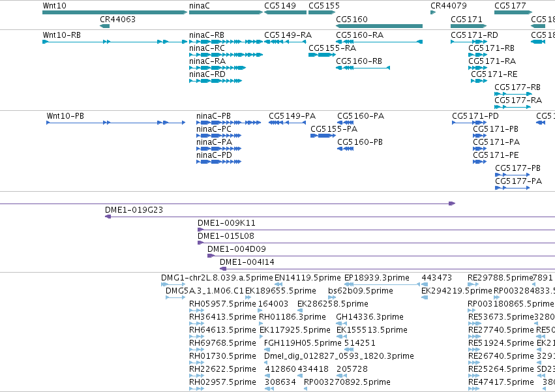Screen dimensions: 555x392
Task: Click the CR44079 gene label
Action: point(449,6)
